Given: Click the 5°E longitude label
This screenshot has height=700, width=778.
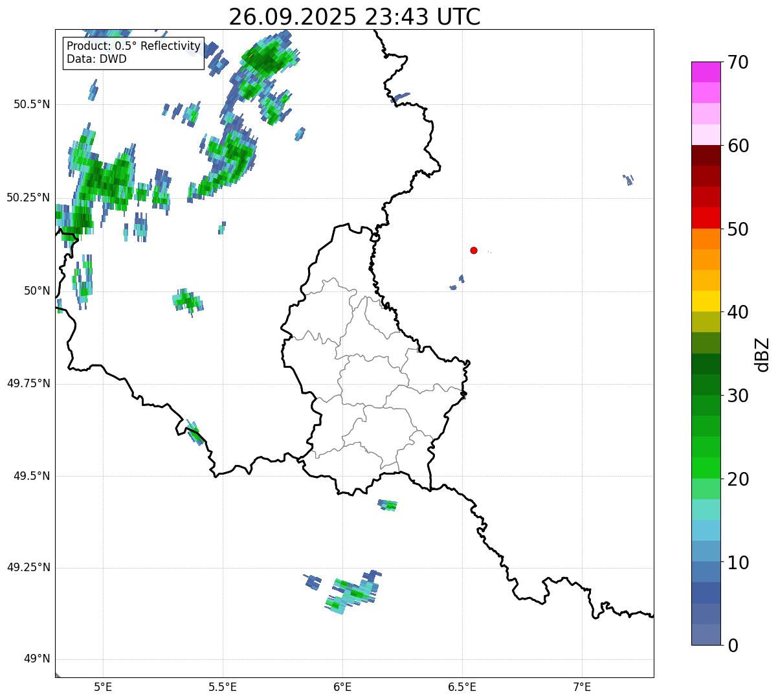Looking at the screenshot, I should tap(103, 686).
